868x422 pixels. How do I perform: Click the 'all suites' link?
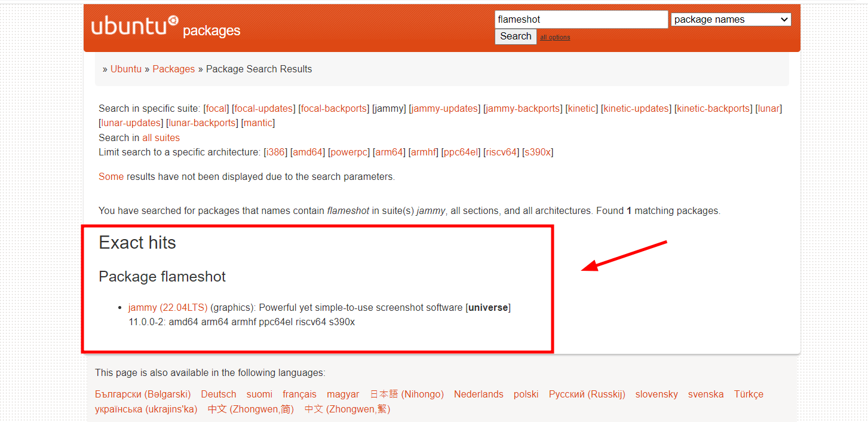click(x=161, y=137)
